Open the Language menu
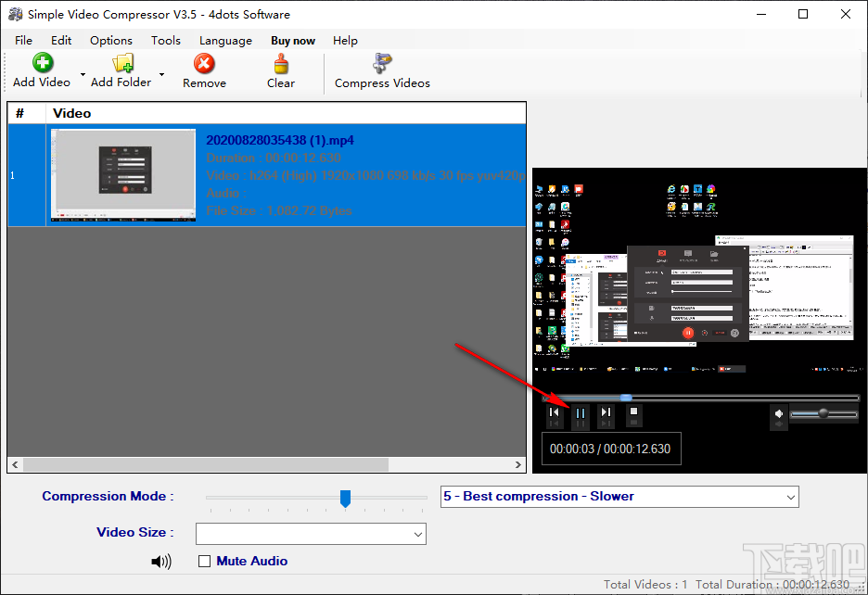Screen dimensions: 868x595 (x=225, y=40)
